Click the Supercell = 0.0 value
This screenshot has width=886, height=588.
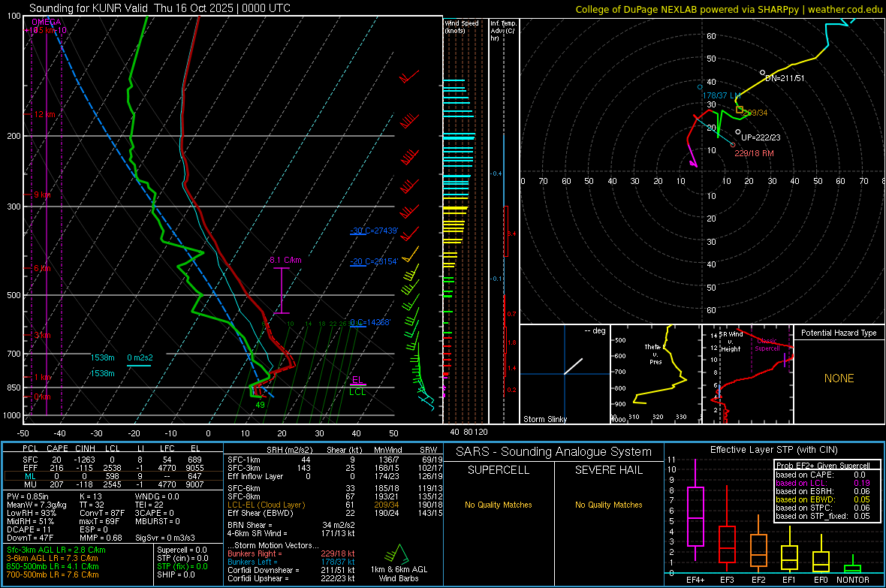pyautogui.click(x=182, y=550)
